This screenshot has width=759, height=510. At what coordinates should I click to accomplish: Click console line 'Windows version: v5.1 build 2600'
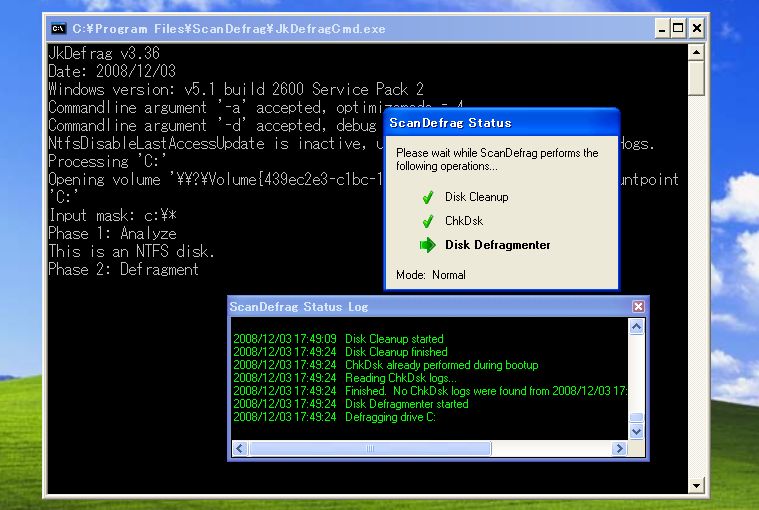click(x=236, y=89)
